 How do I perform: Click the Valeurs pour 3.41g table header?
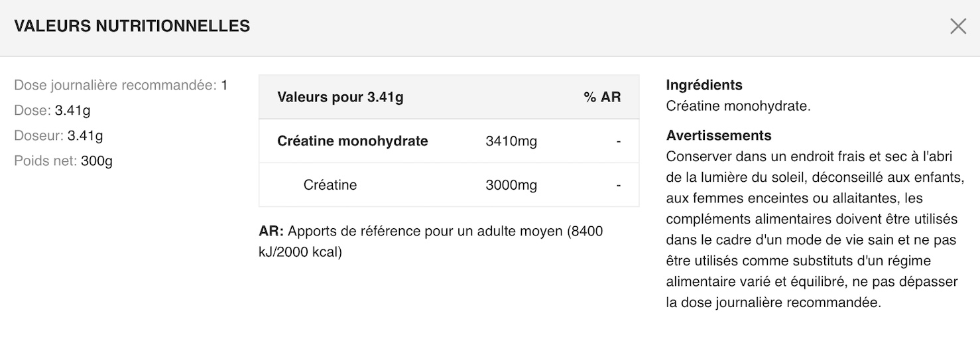coord(340,98)
